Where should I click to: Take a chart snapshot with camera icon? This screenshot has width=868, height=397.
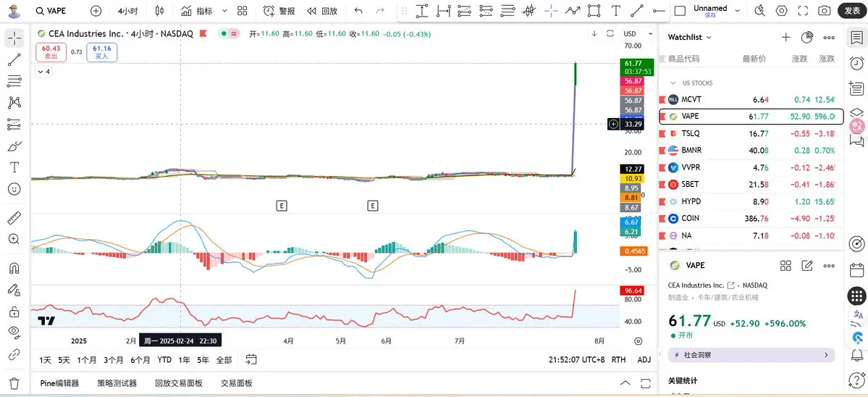tap(825, 11)
